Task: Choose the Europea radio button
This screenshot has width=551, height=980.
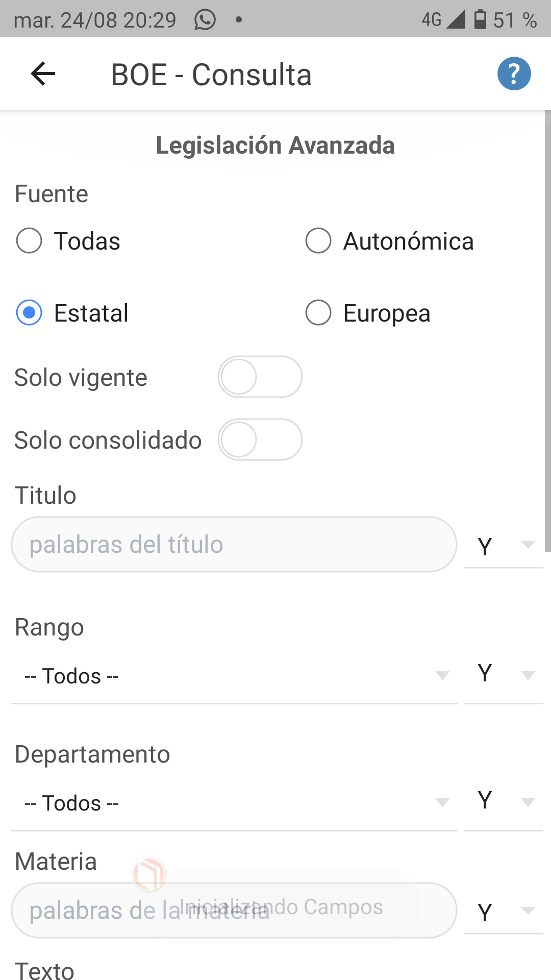Action: point(318,313)
